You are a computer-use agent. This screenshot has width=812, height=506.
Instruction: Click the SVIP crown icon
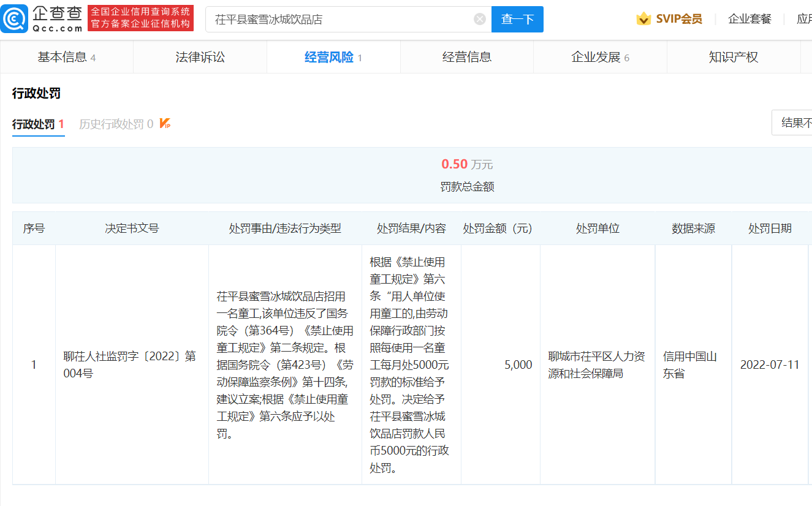click(x=643, y=19)
